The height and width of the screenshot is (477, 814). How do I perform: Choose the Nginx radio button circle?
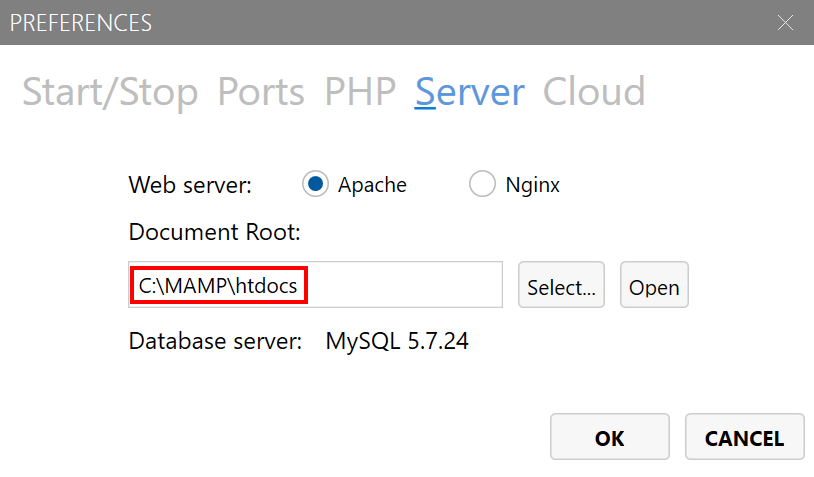coord(482,184)
